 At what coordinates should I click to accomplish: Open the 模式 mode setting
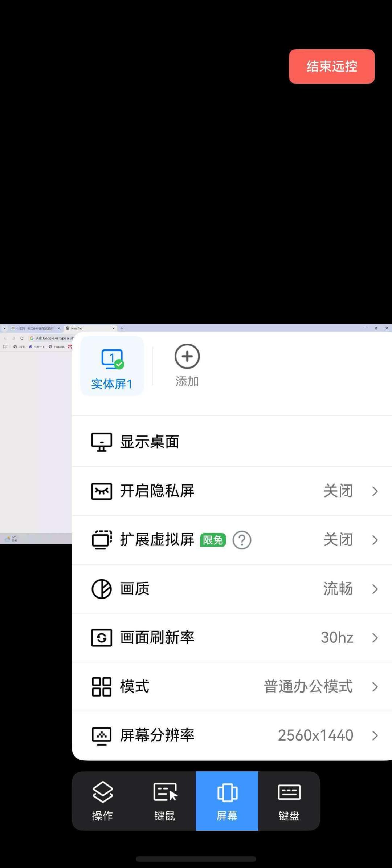pyautogui.click(x=232, y=686)
